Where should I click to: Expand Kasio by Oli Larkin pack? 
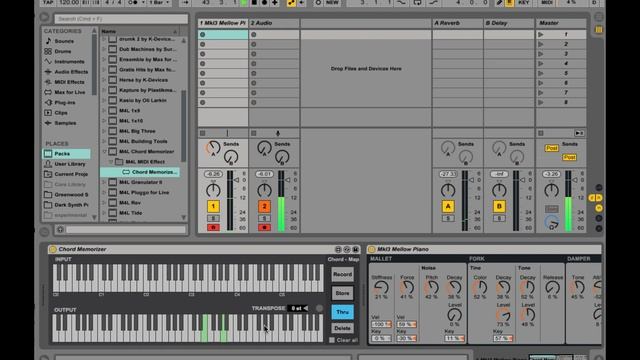click(x=104, y=100)
